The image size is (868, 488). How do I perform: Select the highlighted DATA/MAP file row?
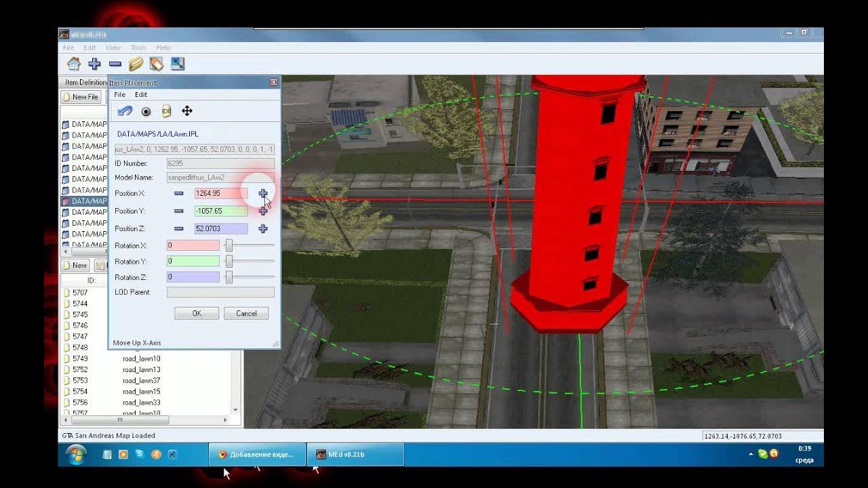[x=85, y=201]
